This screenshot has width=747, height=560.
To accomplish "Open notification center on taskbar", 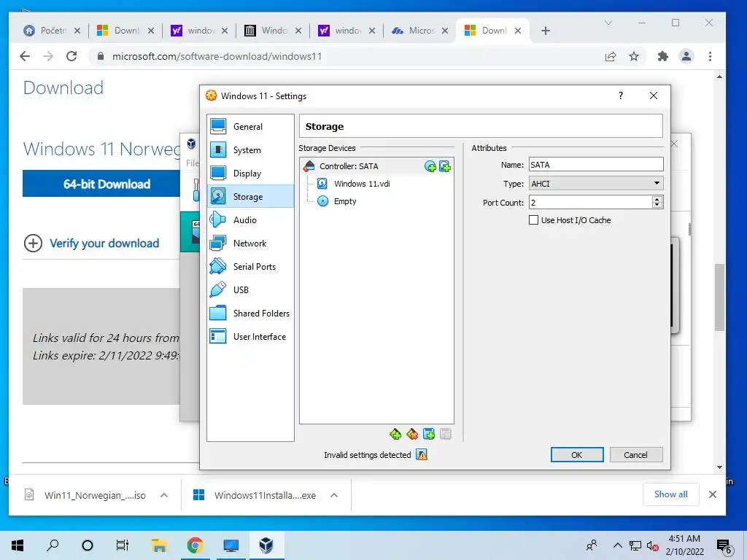I will click(x=724, y=547).
